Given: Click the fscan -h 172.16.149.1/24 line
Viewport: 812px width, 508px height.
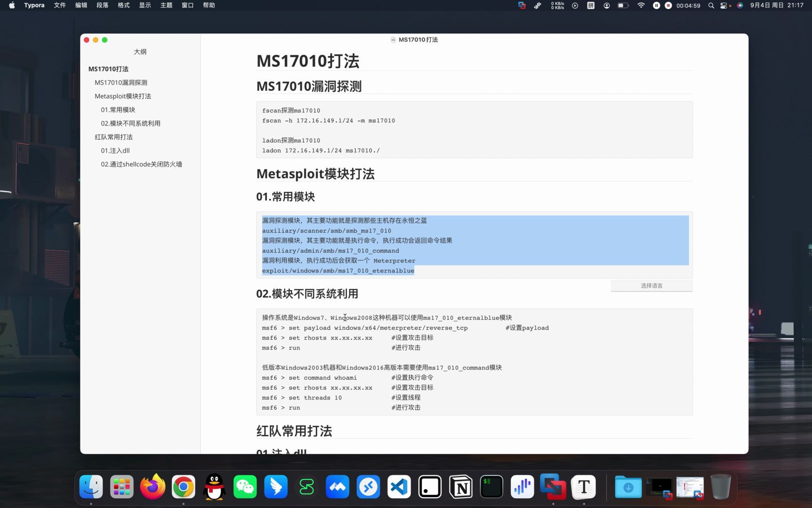Looking at the screenshot, I should 328,120.
